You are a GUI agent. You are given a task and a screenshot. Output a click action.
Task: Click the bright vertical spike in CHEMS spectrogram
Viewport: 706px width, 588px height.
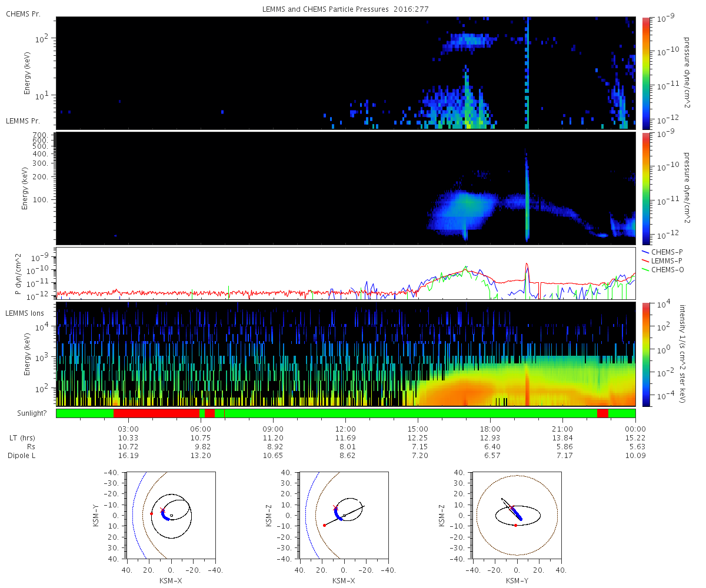tap(527, 73)
